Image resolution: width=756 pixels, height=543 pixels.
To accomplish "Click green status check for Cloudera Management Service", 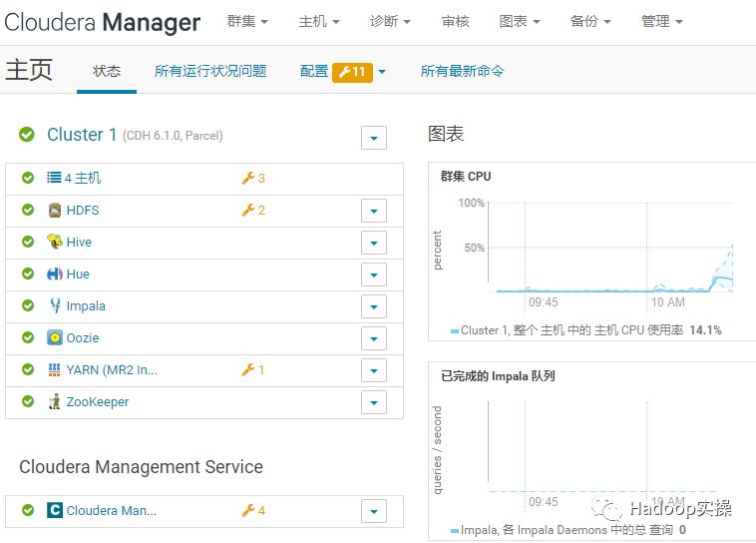I will click(28, 510).
